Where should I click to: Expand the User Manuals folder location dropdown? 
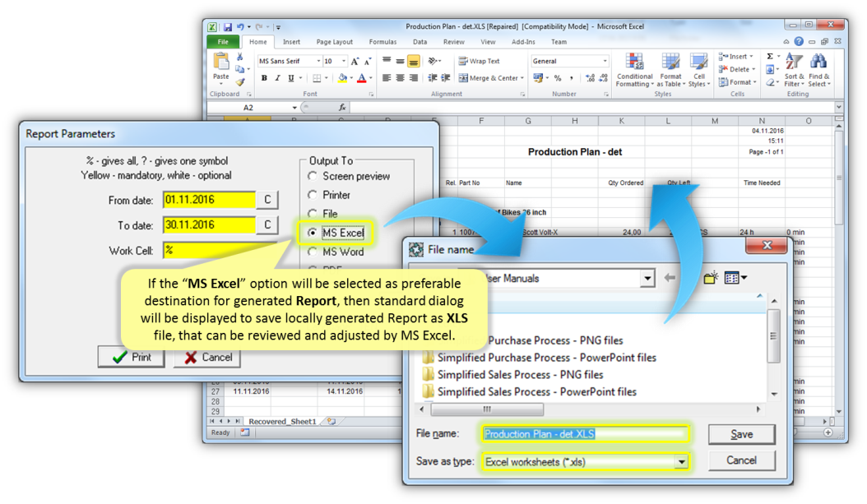pos(647,279)
